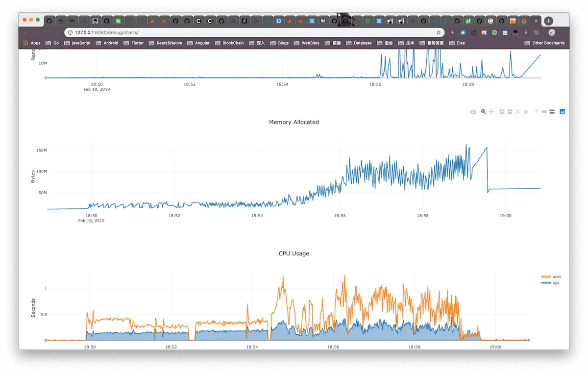
Task: Open the 技术 bookmarks folder
Action: pos(406,43)
